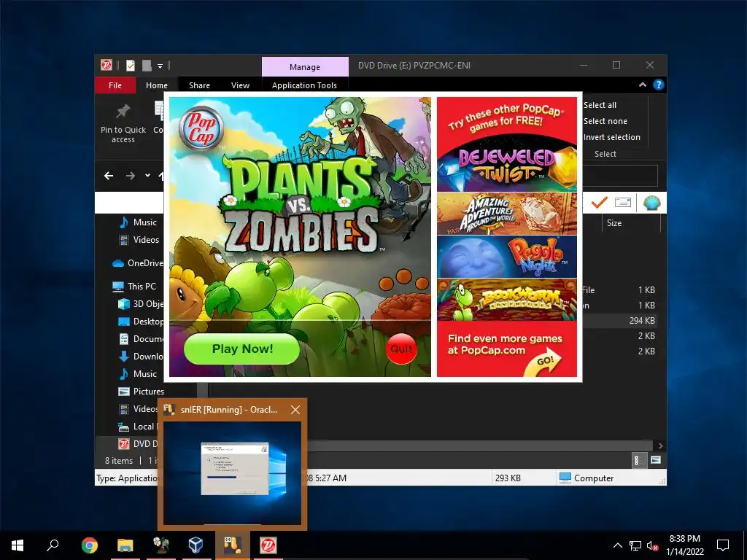
Task: Select DVD Drive in navigation tree
Action: pos(137,444)
